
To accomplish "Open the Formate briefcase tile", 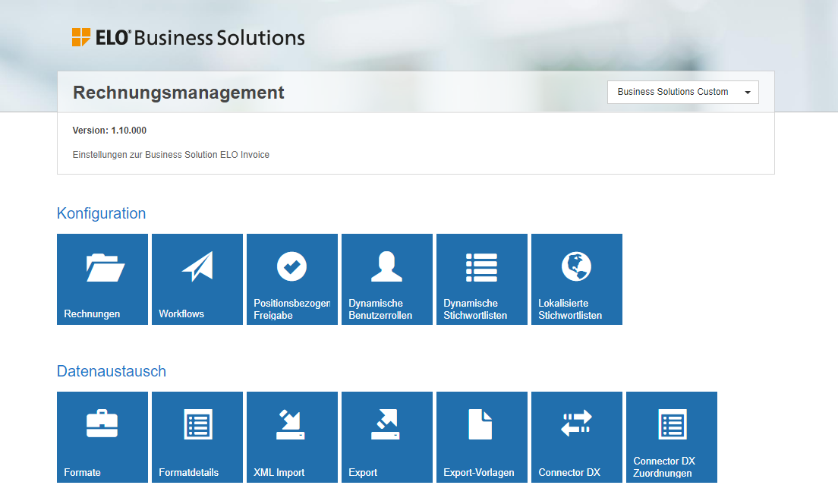I will coord(102,437).
